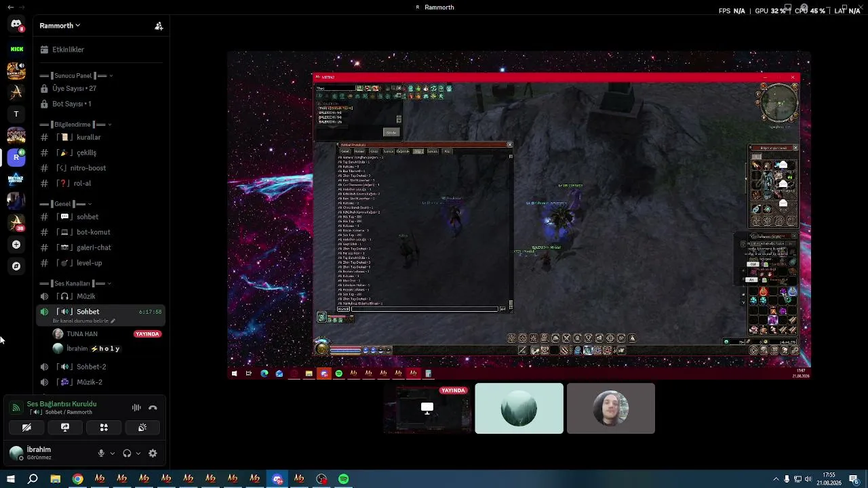Open File Explorer from taskbar
The image size is (868, 488).
tap(56, 479)
